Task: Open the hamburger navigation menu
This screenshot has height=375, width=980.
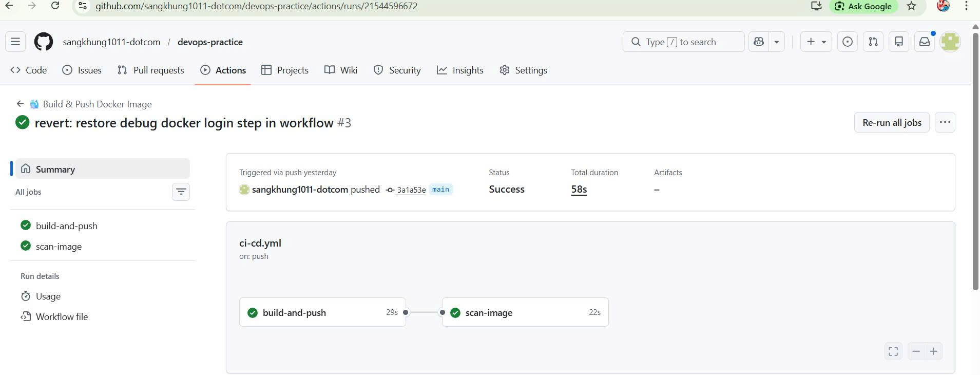Action: click(15, 42)
